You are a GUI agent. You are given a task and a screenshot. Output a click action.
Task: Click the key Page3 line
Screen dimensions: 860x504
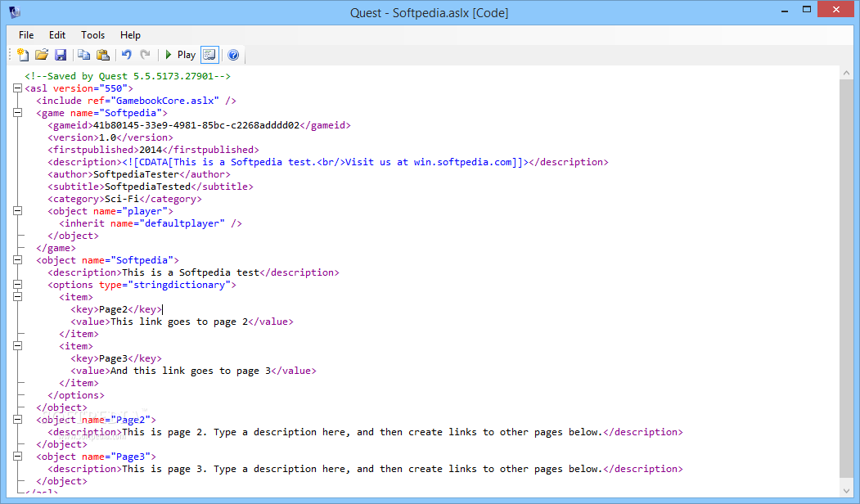pos(116,358)
